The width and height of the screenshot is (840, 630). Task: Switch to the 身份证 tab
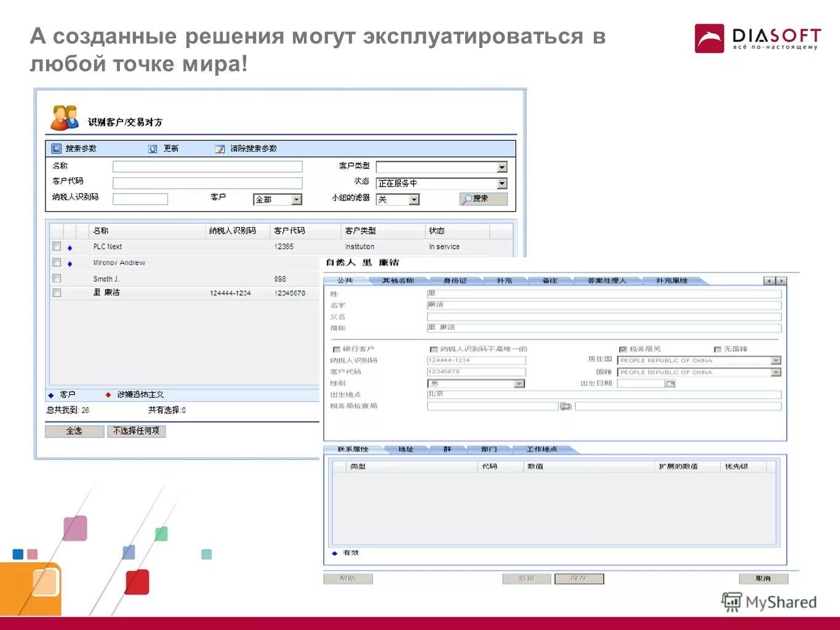click(455, 281)
